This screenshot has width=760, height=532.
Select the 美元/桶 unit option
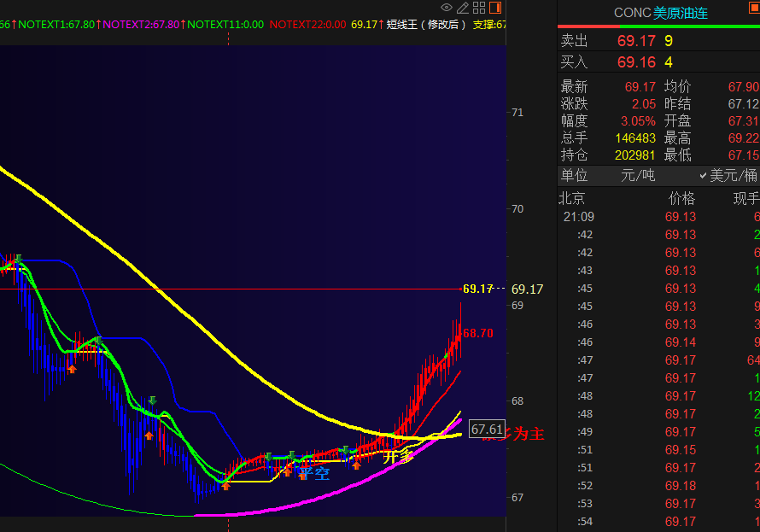[728, 175]
